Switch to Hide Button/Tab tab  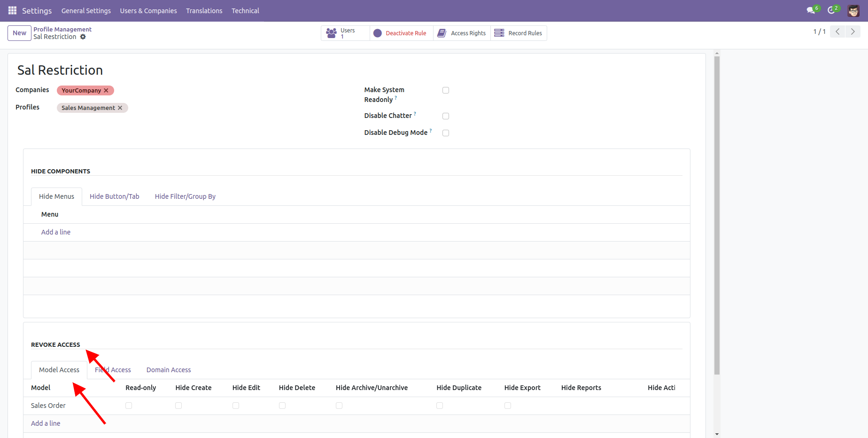[115, 196]
